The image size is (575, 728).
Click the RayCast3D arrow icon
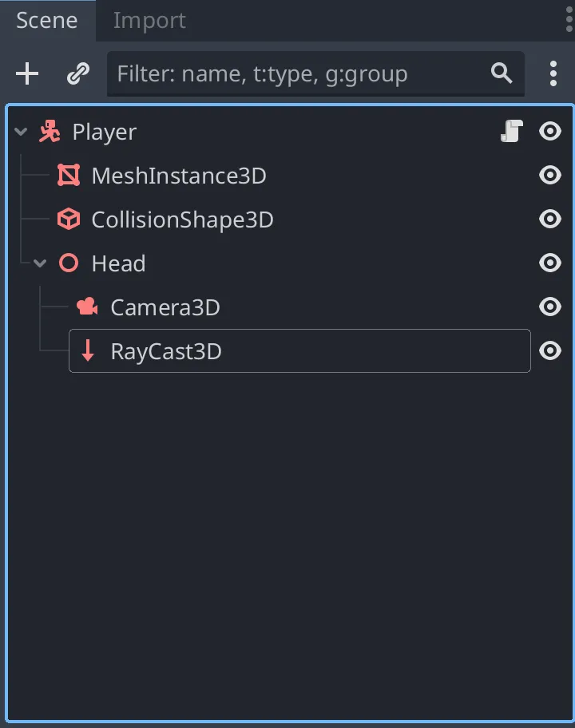pos(87,350)
